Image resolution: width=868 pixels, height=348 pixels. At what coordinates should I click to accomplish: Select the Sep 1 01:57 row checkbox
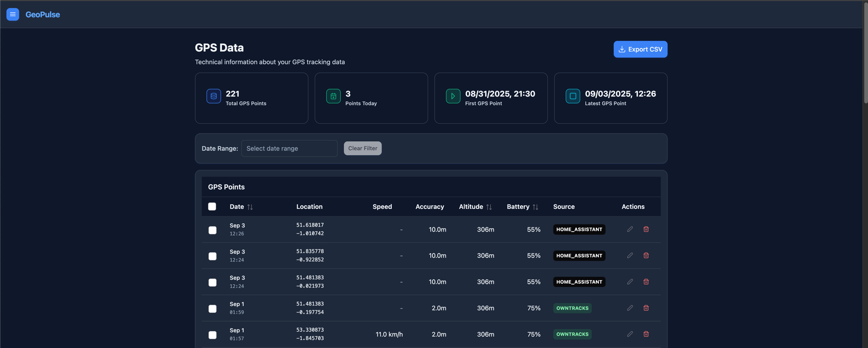pyautogui.click(x=212, y=335)
